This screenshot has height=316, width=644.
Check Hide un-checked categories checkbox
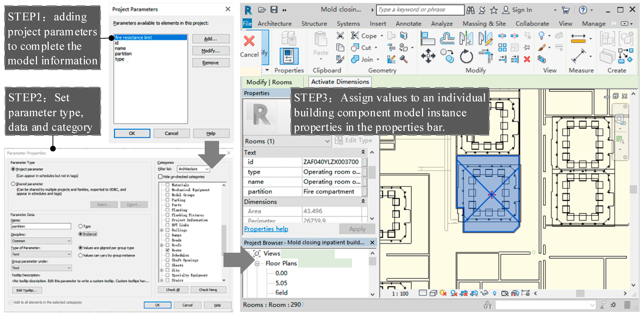160,177
